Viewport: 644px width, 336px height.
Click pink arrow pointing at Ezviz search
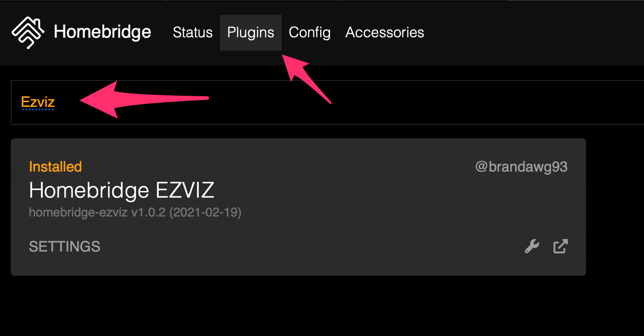144,100
